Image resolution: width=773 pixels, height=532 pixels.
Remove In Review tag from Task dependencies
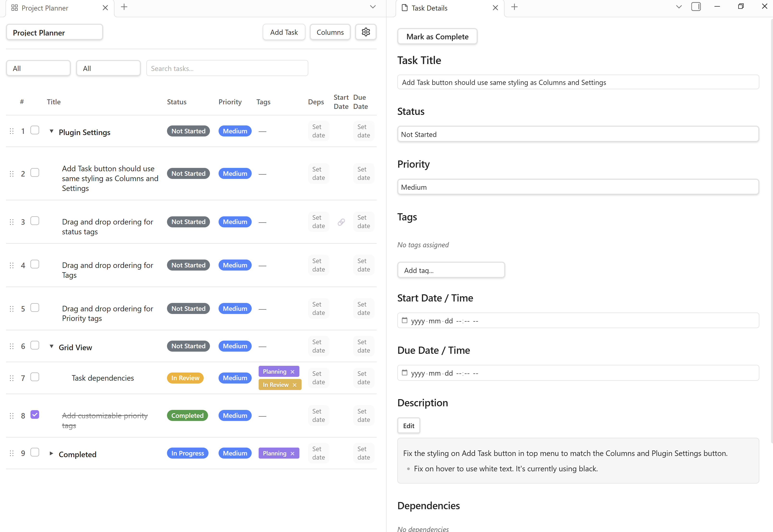(294, 385)
